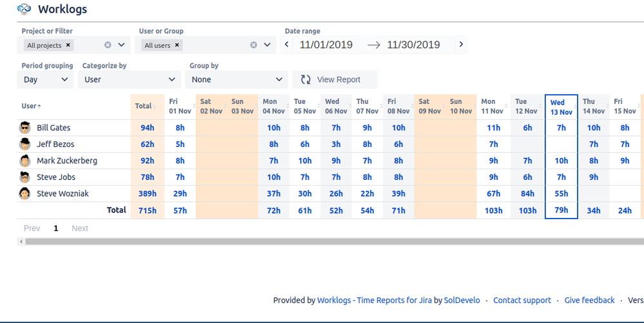Sort by Wed 06 Nov column
The width and height of the screenshot is (644, 323).
tap(337, 106)
